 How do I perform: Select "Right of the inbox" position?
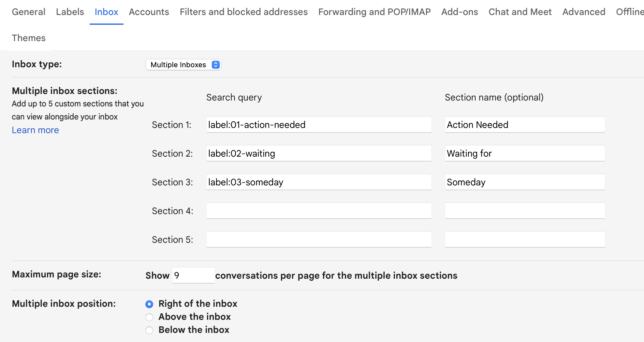[149, 304]
